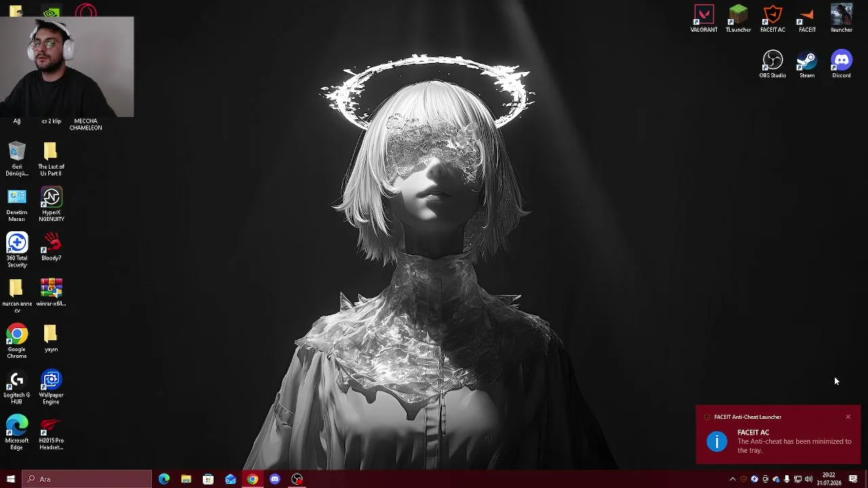Viewport: 868px width, 488px height.
Task: Select the nurcan anne cv folder
Action: tap(17, 296)
